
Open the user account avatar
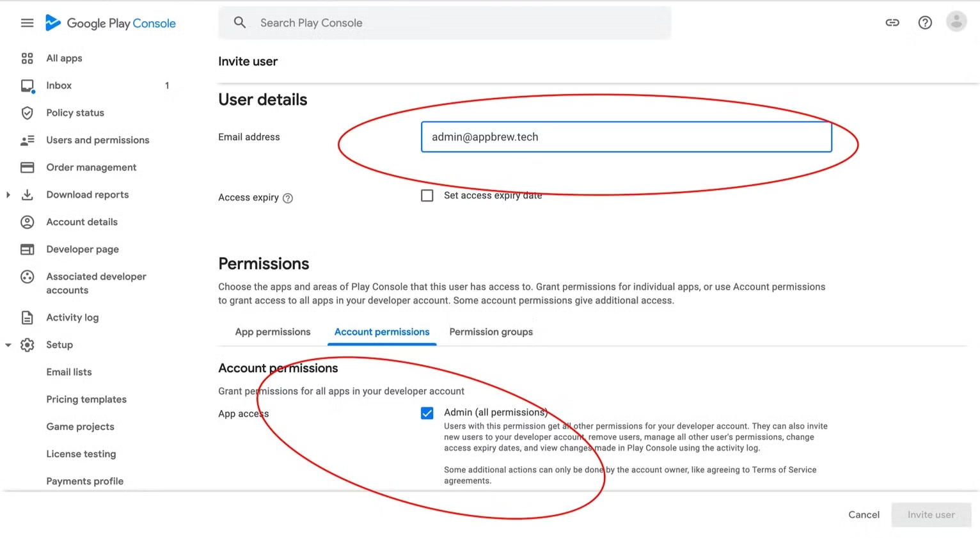pos(956,22)
